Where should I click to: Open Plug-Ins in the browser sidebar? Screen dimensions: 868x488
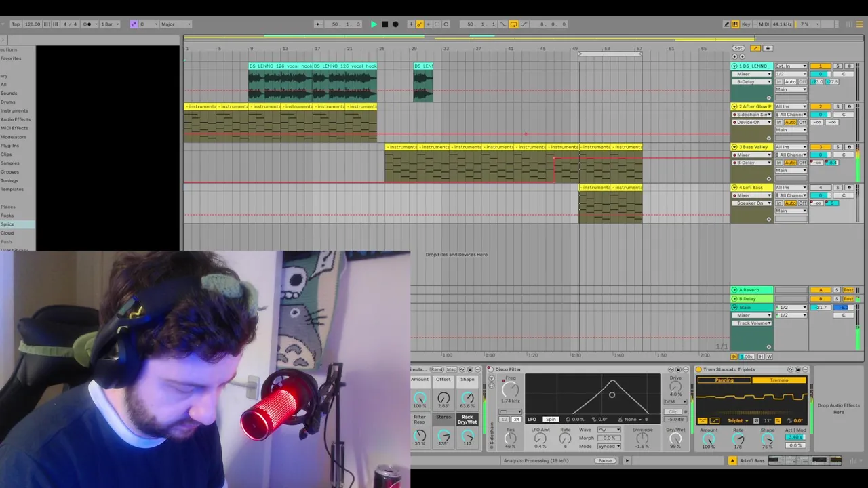[10, 146]
